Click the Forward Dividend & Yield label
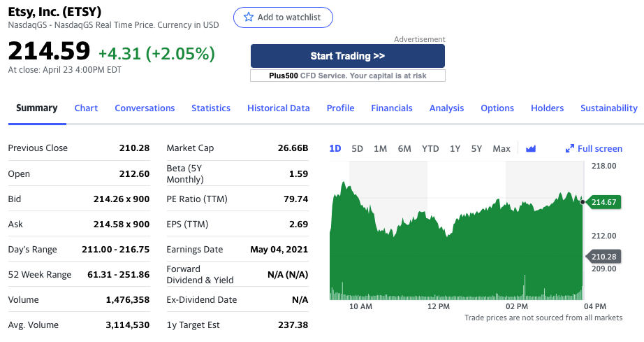 pyautogui.click(x=200, y=275)
